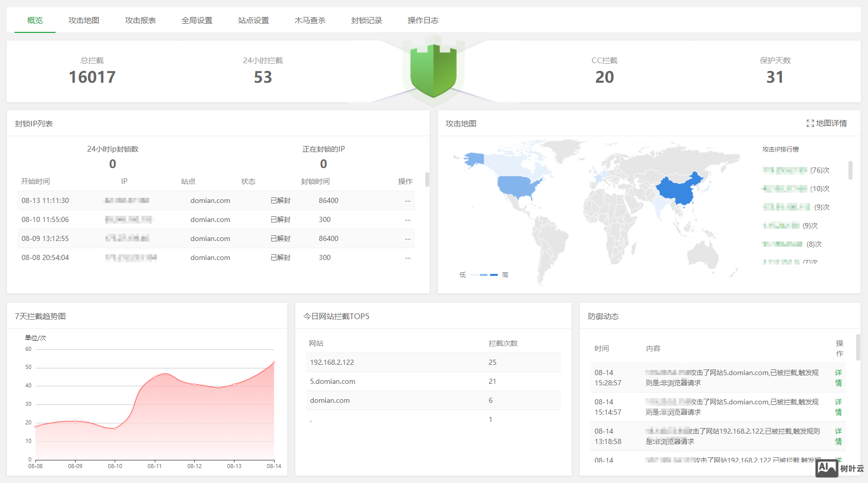Click the 08-14 peak point on trend chart
The image size is (868, 483).
pos(274,362)
